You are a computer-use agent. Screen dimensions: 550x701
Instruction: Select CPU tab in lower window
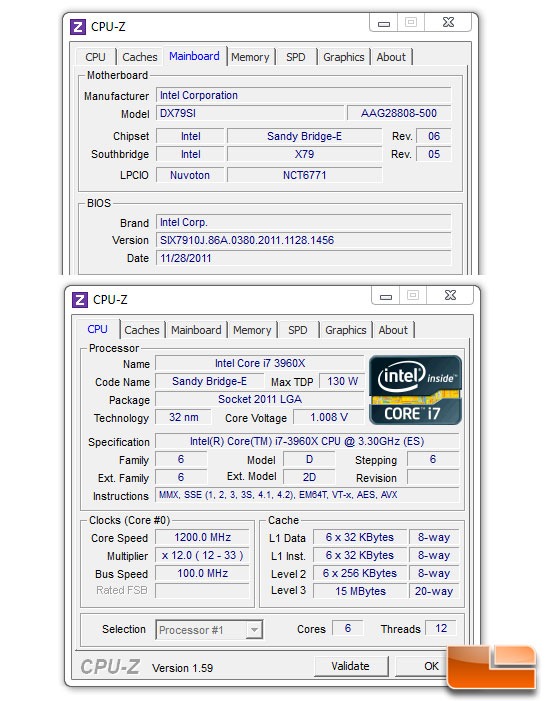[97, 329]
